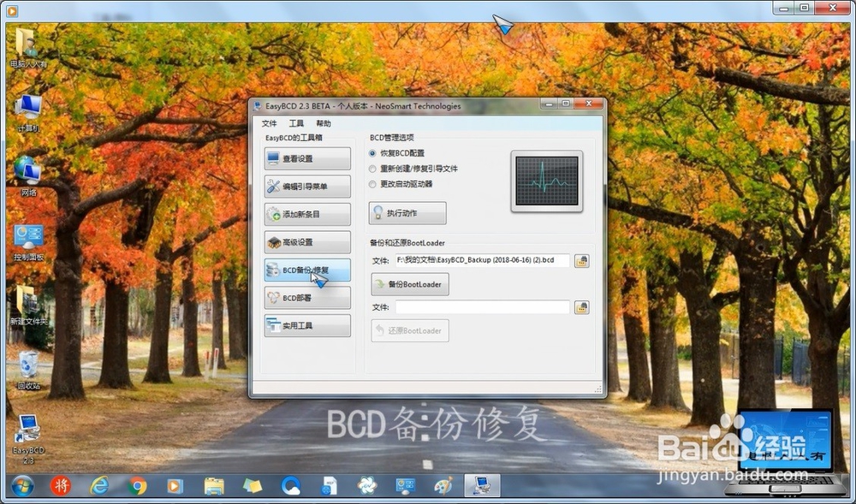Click the empty restore file input field
The image size is (856, 504).
pos(482,307)
